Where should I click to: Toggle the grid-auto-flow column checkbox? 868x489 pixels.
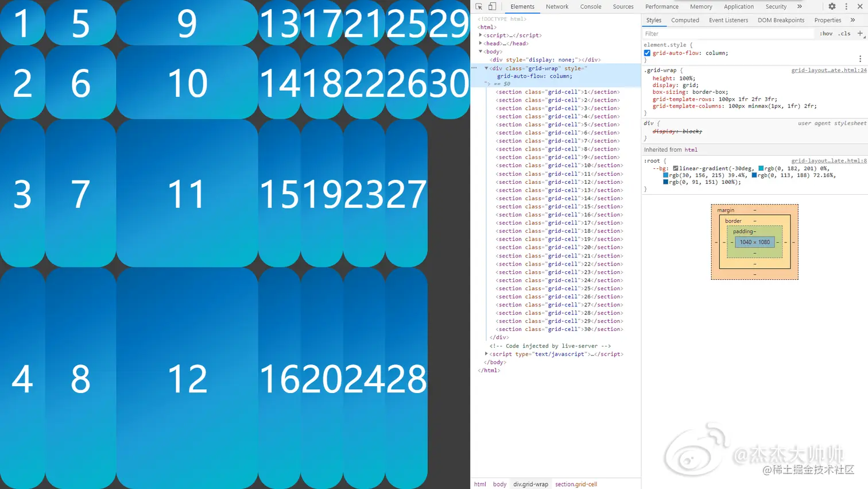648,53
